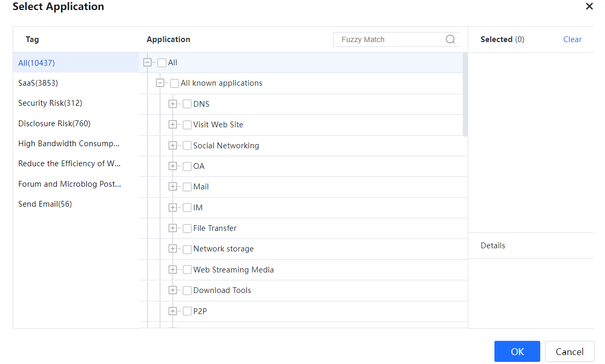Viewport: 605px width, 364px height.
Task: Collapse the All root node
Action: (147, 63)
